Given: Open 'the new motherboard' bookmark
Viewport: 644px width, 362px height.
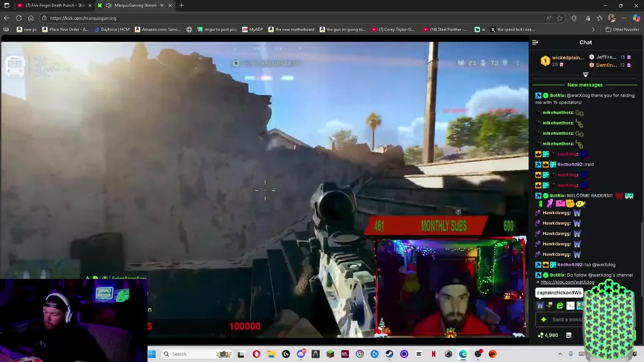Looking at the screenshot, I should pos(291,30).
